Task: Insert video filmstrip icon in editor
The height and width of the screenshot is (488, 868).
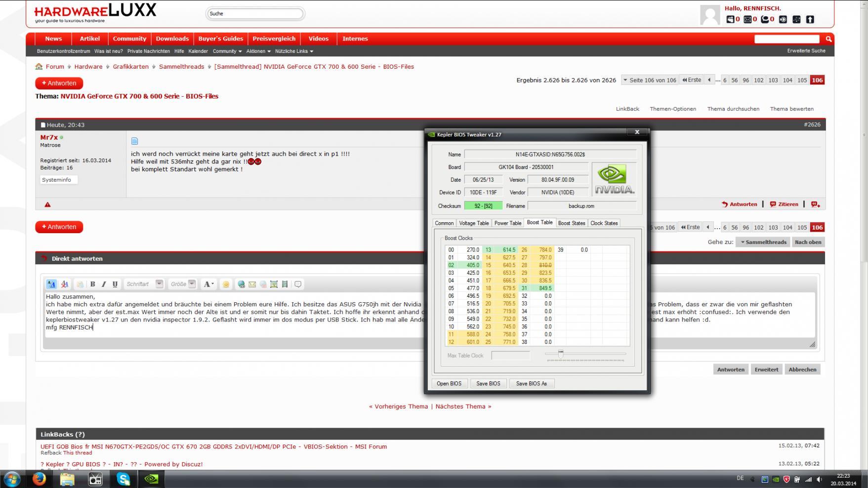Action: [285, 284]
